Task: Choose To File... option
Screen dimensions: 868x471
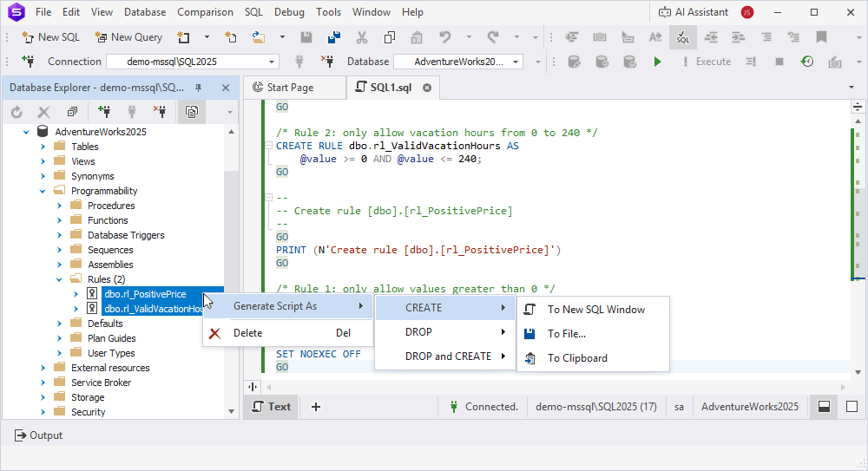Action: 593,334
